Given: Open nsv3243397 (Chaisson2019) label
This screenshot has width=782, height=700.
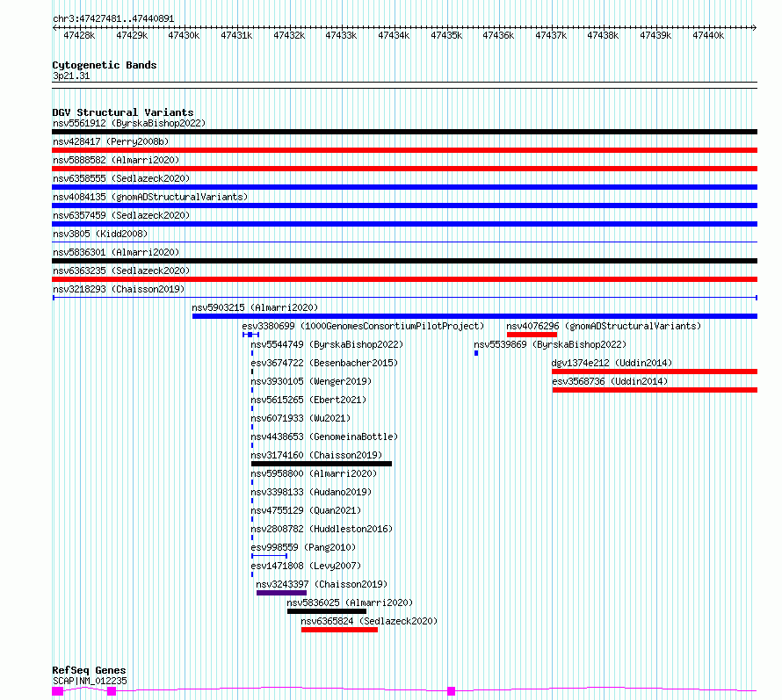Looking at the screenshot, I should click(322, 584).
